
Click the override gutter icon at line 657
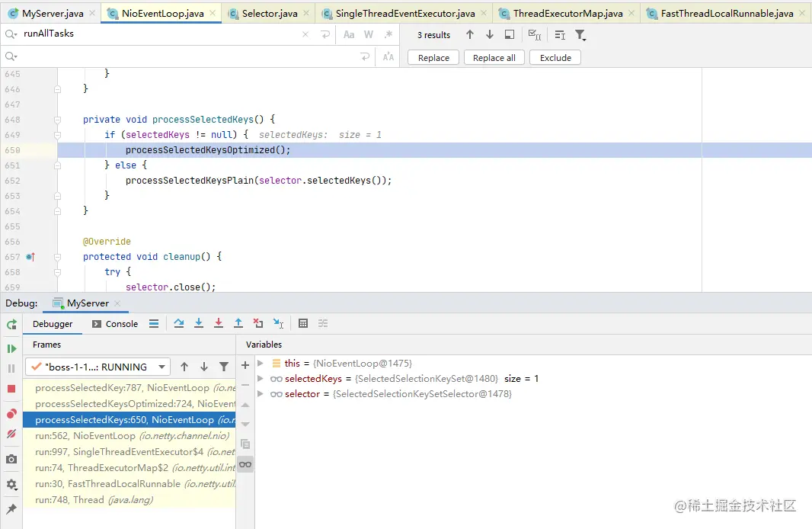click(30, 256)
